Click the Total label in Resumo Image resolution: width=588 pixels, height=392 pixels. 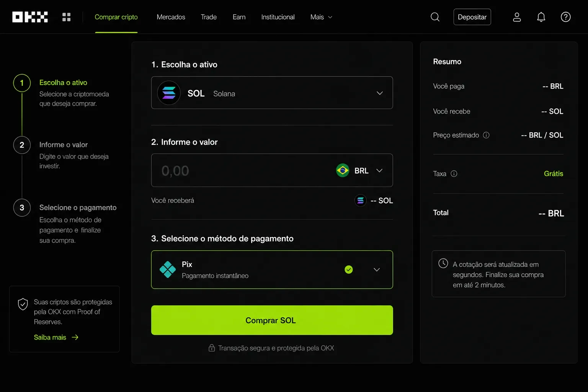(x=441, y=213)
